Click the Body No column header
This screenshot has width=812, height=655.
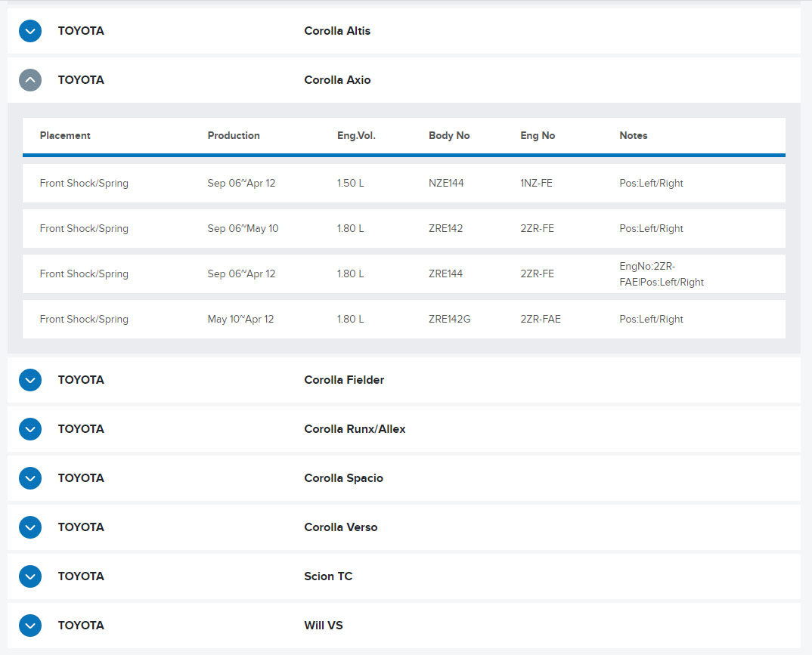tap(449, 135)
